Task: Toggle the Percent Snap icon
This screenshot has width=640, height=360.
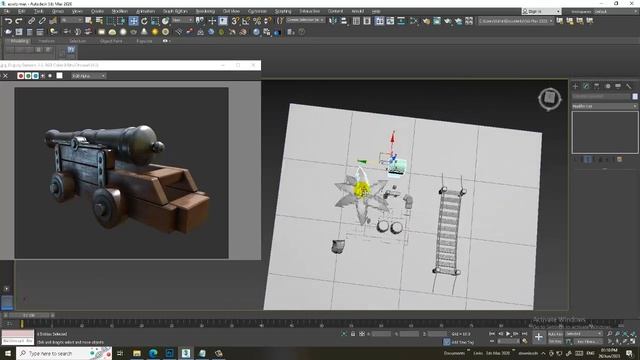Action: 257,21
